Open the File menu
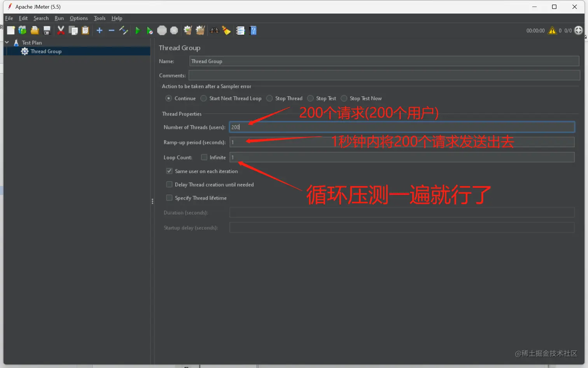588x368 pixels. [x=9, y=18]
